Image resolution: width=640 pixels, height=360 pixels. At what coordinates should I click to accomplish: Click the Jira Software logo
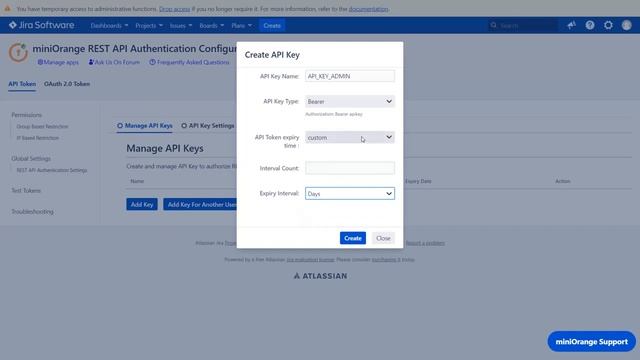tap(41, 25)
